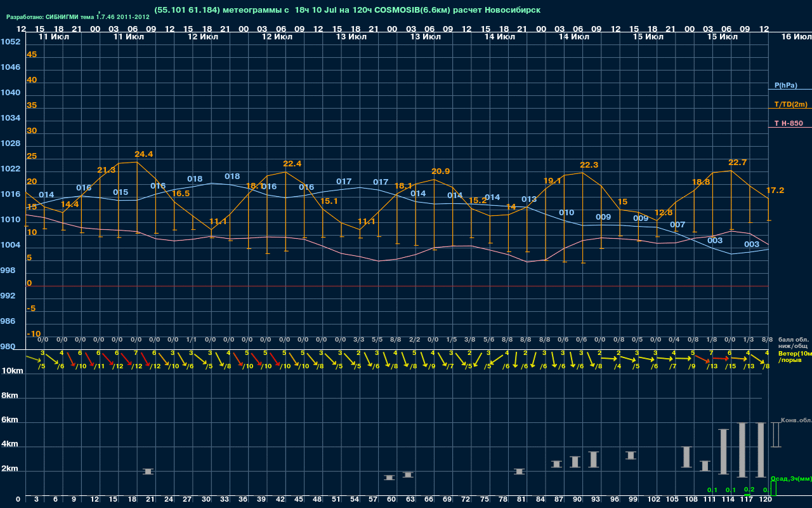Click the 22.3 temperature label
Viewport: 812px width, 508px height.
(589, 164)
